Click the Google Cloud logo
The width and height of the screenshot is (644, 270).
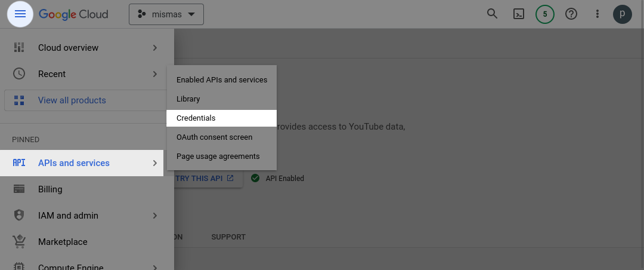73,14
